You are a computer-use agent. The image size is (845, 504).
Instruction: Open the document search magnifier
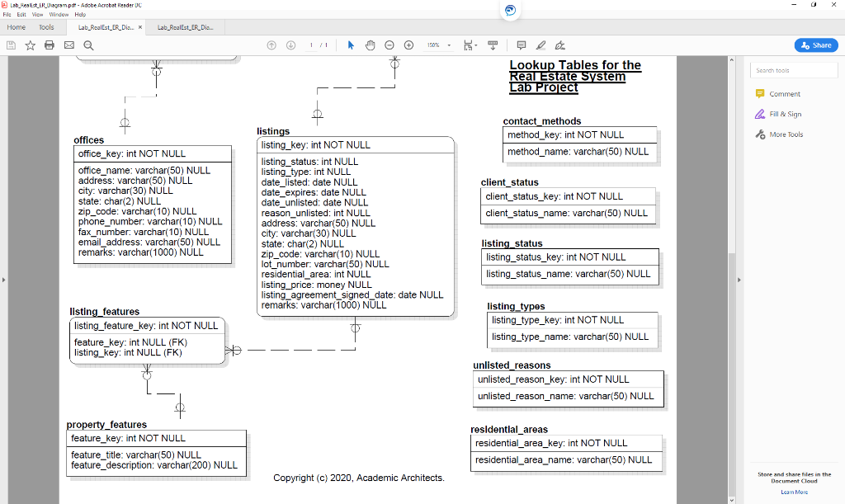coord(87,45)
